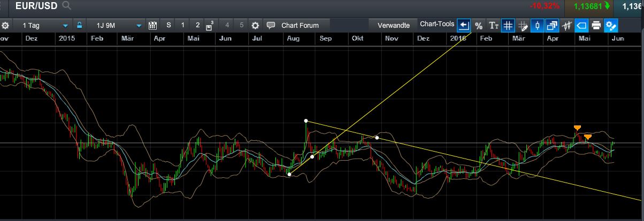Select the S chart layout button

(x=168, y=25)
